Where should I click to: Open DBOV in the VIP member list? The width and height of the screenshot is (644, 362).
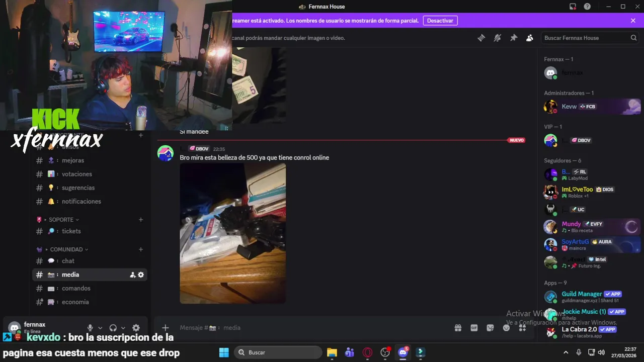point(592,140)
